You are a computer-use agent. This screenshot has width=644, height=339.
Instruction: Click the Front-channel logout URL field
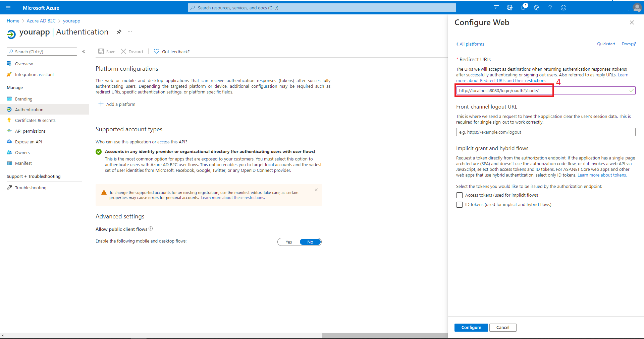(x=545, y=132)
